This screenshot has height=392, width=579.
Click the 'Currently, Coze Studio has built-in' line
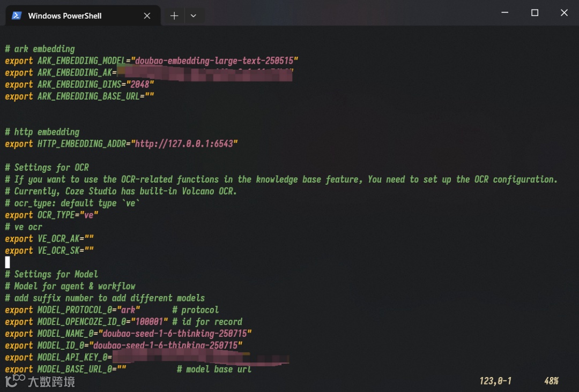[x=121, y=191]
